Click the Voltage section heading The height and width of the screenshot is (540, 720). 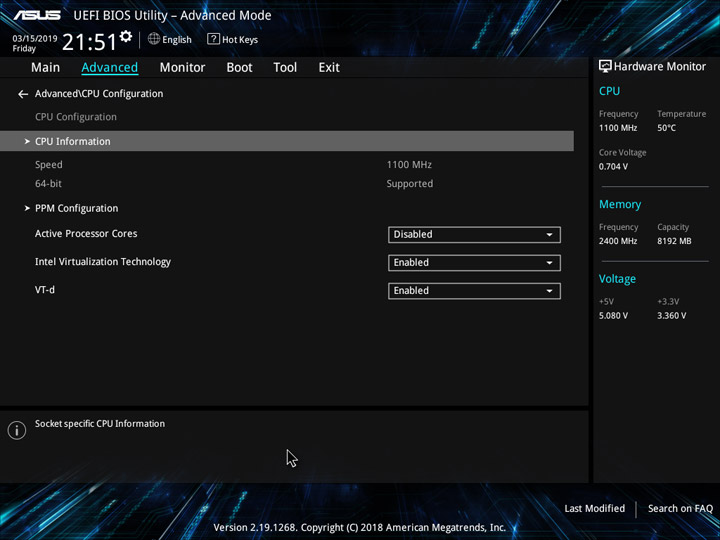tap(617, 279)
